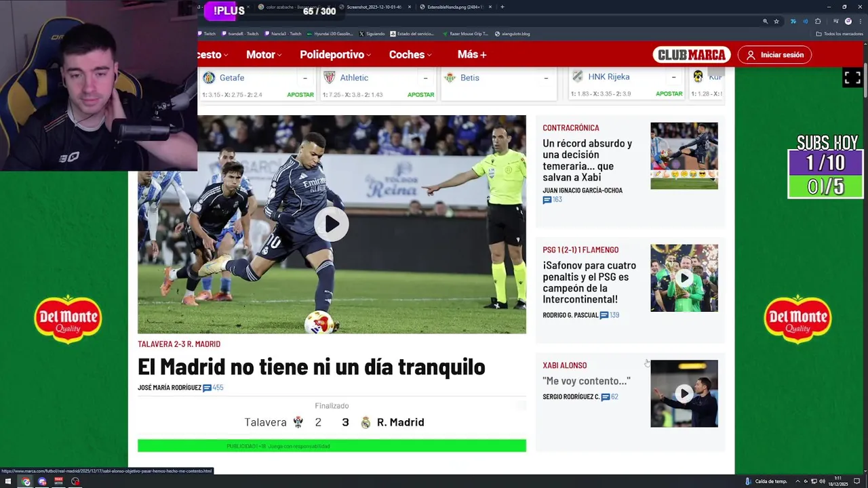The image size is (868, 488).
Task: Open the Twitch bookmark
Action: coord(207,34)
